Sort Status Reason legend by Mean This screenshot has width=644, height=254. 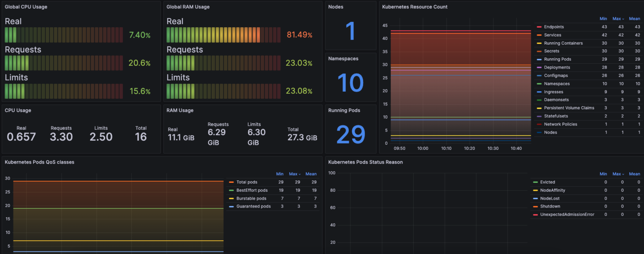point(634,174)
